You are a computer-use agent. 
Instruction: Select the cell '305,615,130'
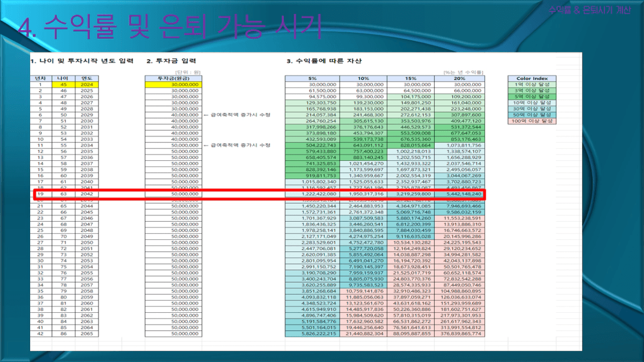(363, 121)
